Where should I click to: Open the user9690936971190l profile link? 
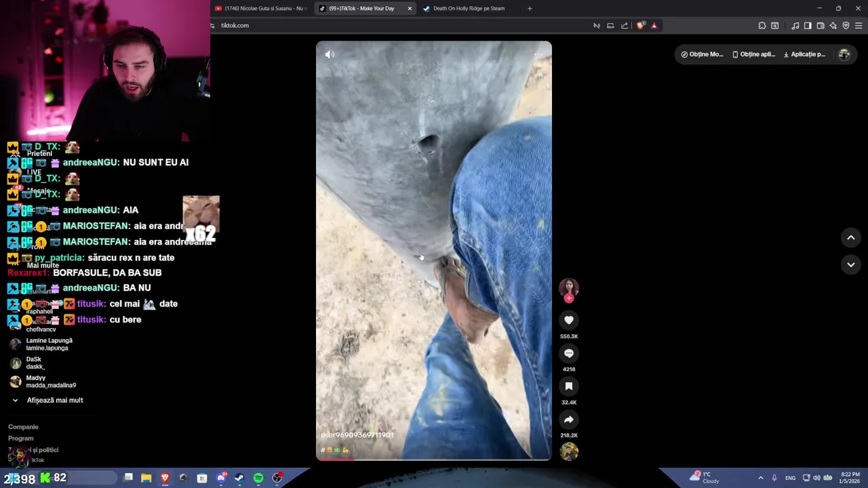click(357, 435)
